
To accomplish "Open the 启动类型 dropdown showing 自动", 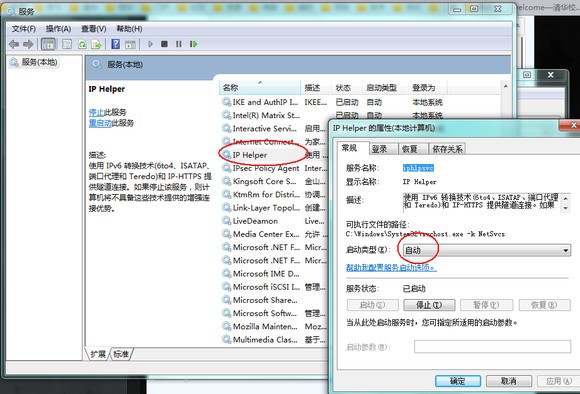I will point(486,250).
